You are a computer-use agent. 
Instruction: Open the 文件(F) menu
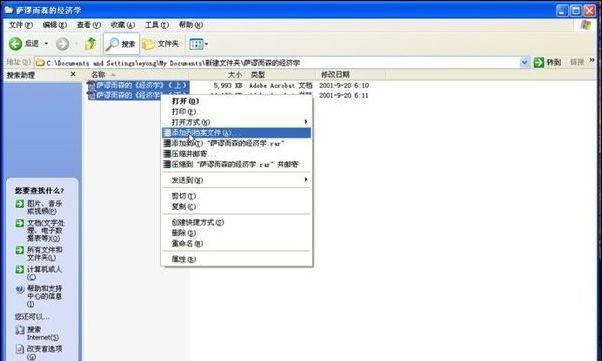[x=20, y=25]
